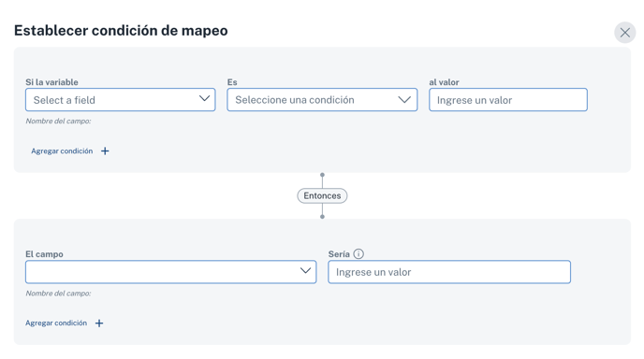Click the chevron arrow on Seleccione una condición
This screenshot has width=644, height=359.
tap(404, 100)
